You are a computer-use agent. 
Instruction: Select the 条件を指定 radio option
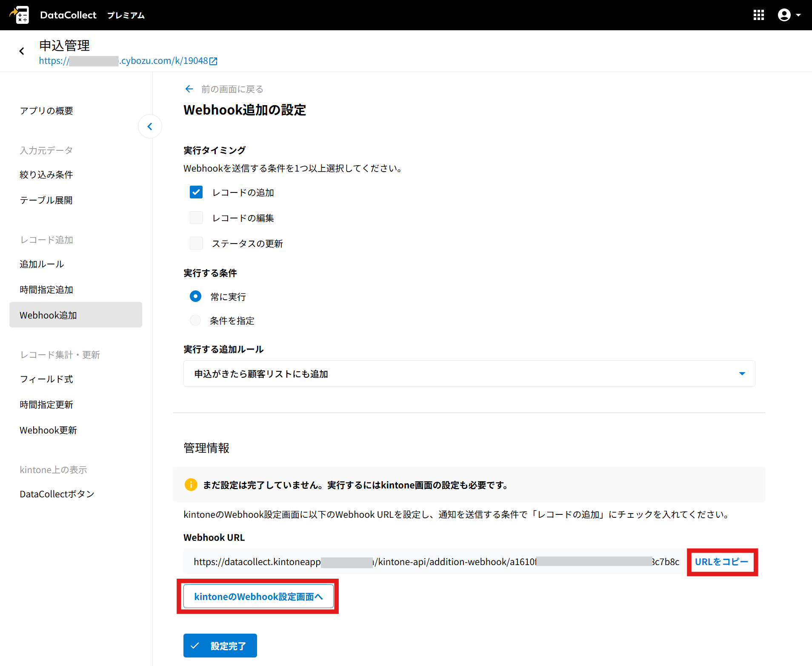click(x=195, y=320)
